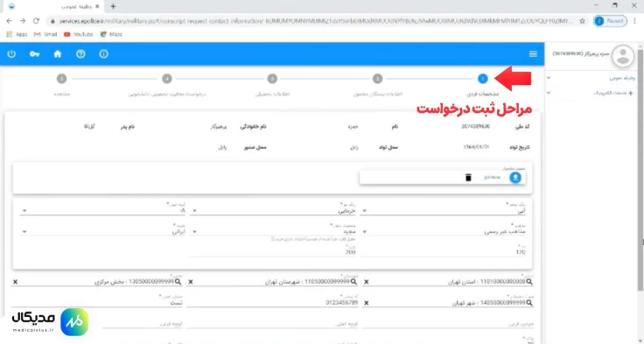The height and width of the screenshot is (344, 644).
Task: Click the Paused profile button in Chrome
Action: pyautogui.click(x=611, y=21)
